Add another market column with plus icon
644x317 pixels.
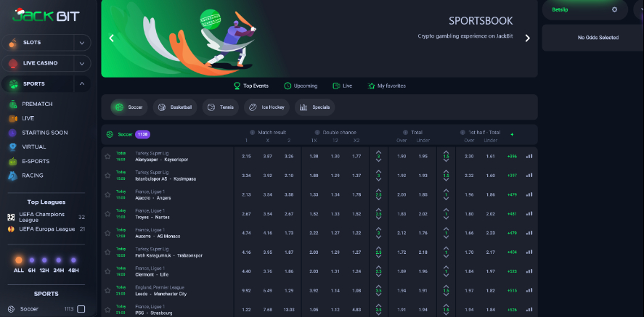point(512,134)
